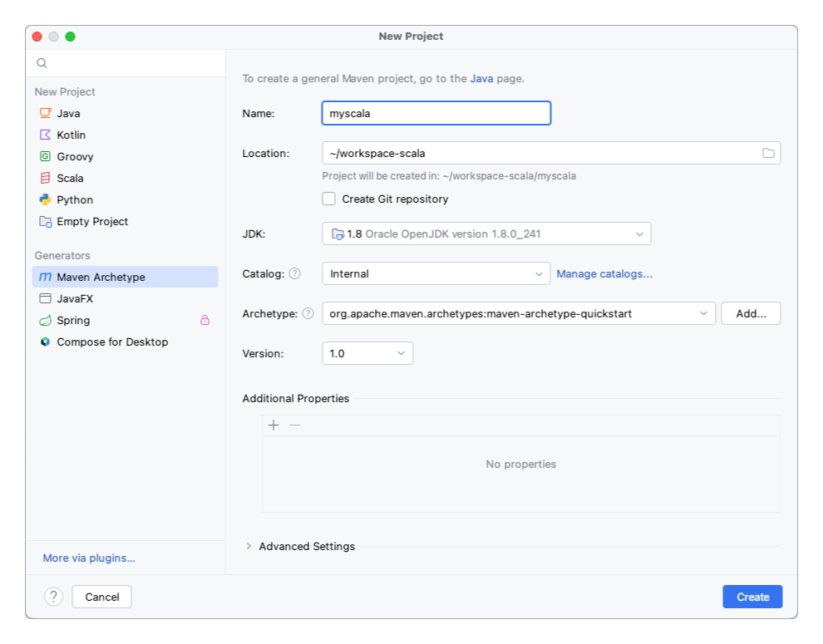Click the Empty Project folder icon

pos(46,222)
